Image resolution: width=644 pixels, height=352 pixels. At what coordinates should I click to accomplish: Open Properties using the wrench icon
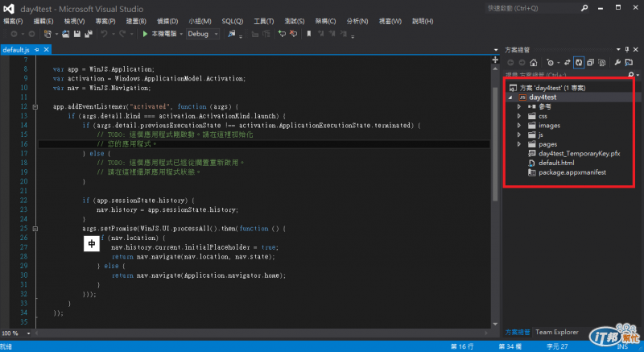point(617,63)
